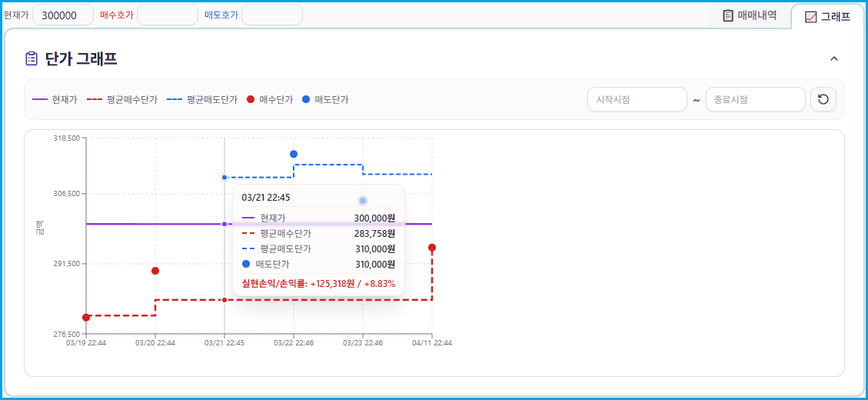The height and width of the screenshot is (400, 868).
Task: Open the 종료시점 date picker
Action: click(755, 99)
